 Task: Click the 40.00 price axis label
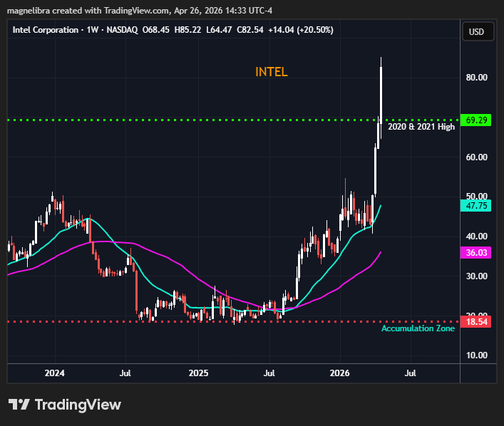(x=477, y=236)
